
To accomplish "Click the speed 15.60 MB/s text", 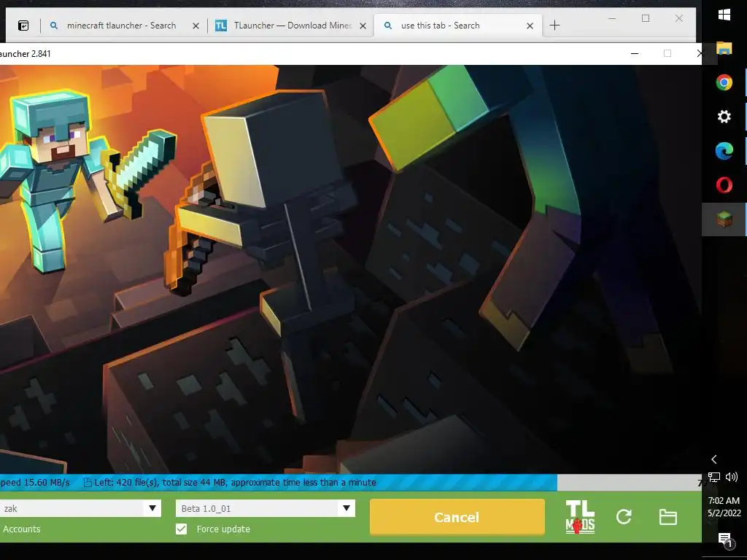I will pyautogui.click(x=34, y=483).
